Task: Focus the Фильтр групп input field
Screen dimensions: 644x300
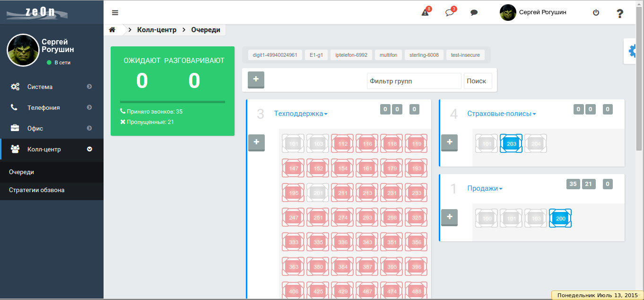Action: pyautogui.click(x=414, y=81)
